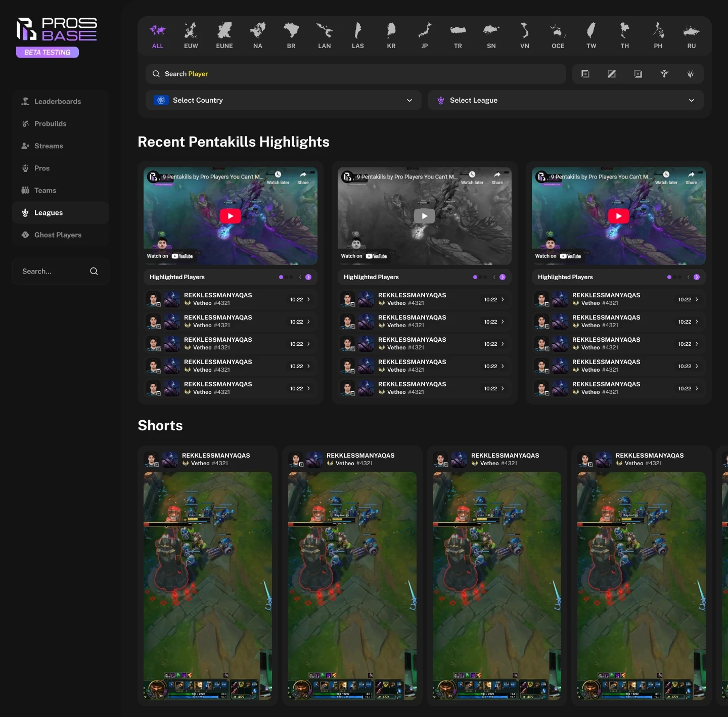This screenshot has height=717, width=728.
Task: Click Watch later on the third pentakill video
Action: pos(666,178)
